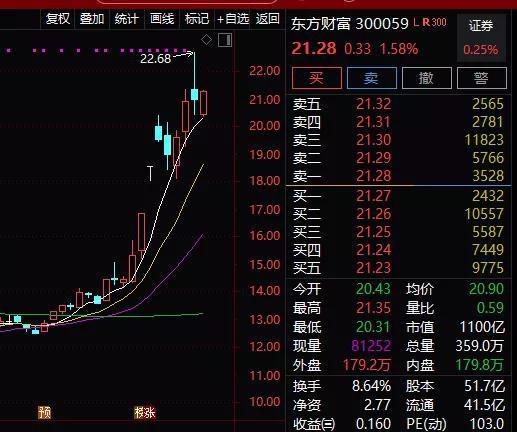This screenshot has width=517, height=432.
Task: Click the 22.00 price axis label
Action: (265, 71)
